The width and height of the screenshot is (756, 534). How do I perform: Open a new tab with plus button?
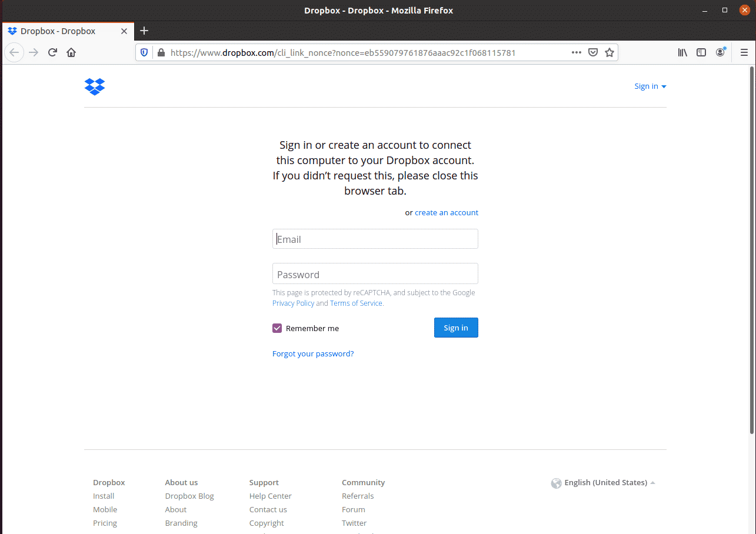coord(144,31)
